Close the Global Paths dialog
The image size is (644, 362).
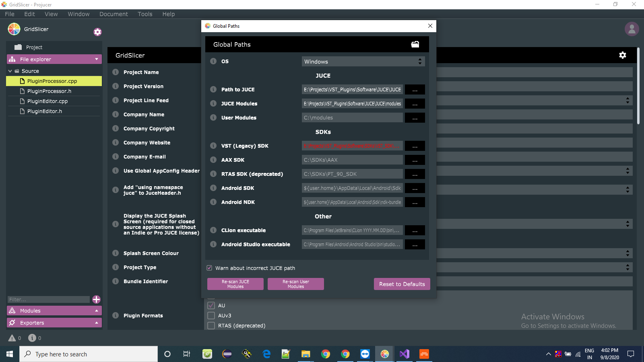point(430,26)
